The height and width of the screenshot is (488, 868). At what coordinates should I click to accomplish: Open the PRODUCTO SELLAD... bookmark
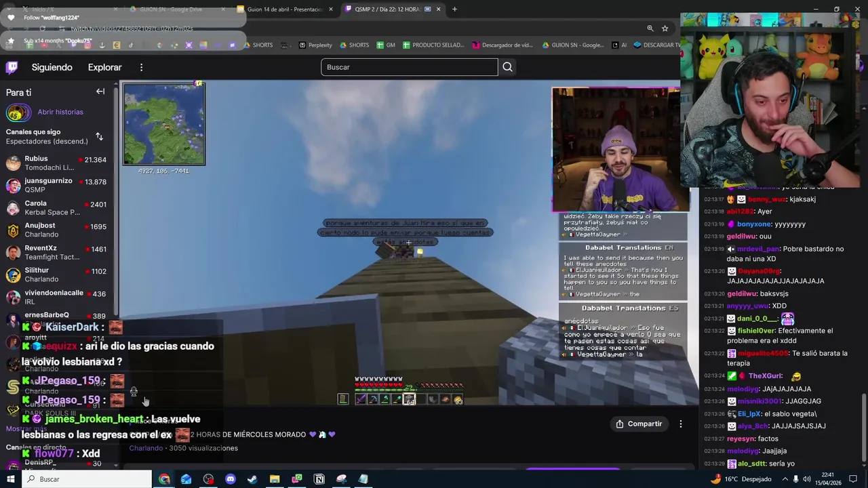point(433,45)
